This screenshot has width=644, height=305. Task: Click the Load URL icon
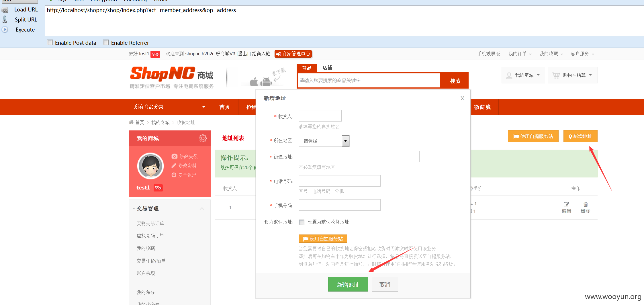(5, 10)
